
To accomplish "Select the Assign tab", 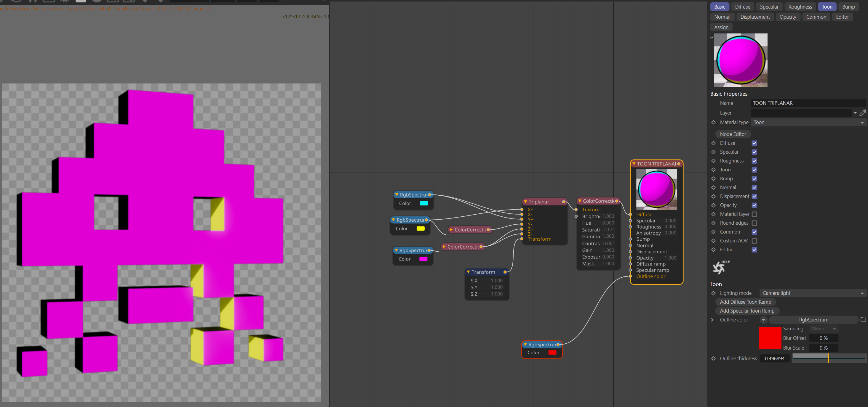I will [721, 27].
